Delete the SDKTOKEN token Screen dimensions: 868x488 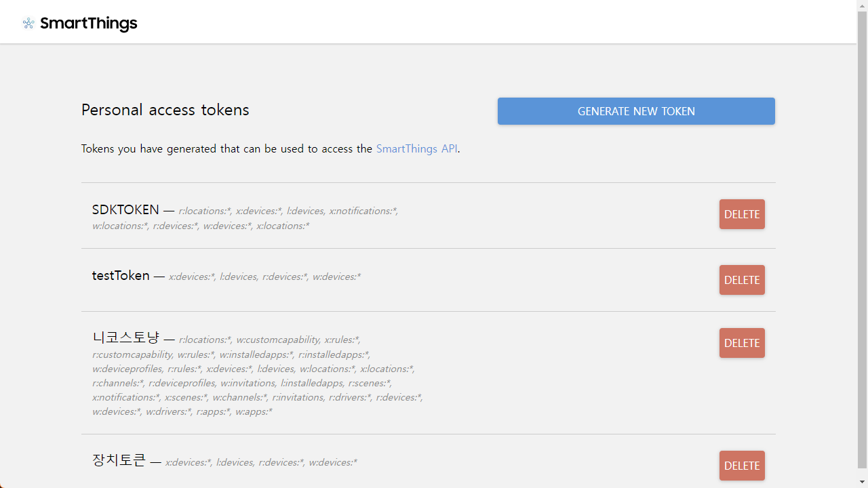point(742,214)
